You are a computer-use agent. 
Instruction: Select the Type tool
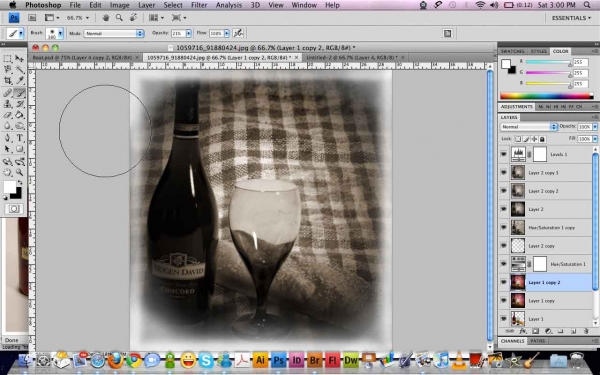pos(20,138)
